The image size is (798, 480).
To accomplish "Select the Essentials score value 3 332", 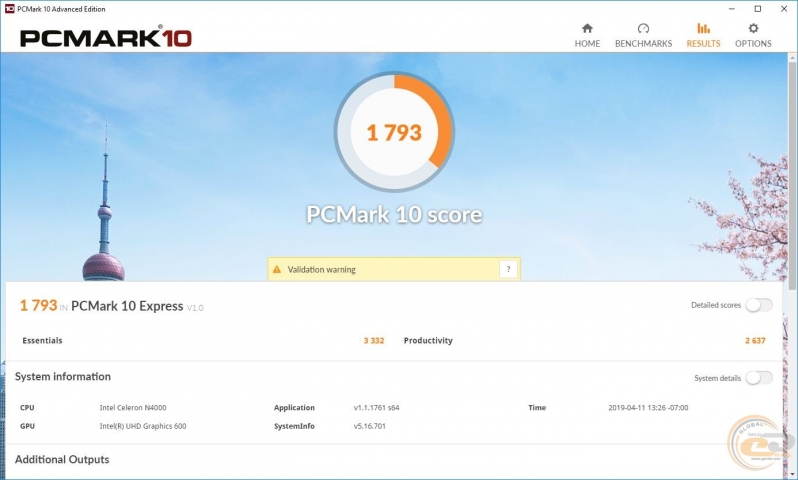I will [x=374, y=341].
